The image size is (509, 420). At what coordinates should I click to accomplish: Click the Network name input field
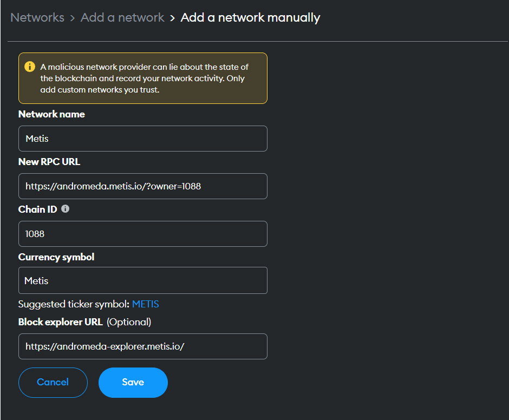pyautogui.click(x=142, y=139)
